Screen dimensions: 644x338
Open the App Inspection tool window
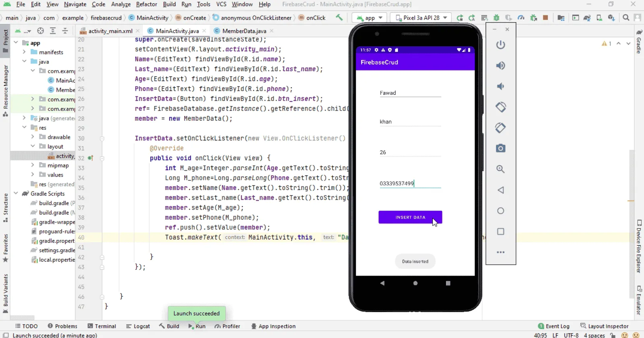(x=273, y=326)
